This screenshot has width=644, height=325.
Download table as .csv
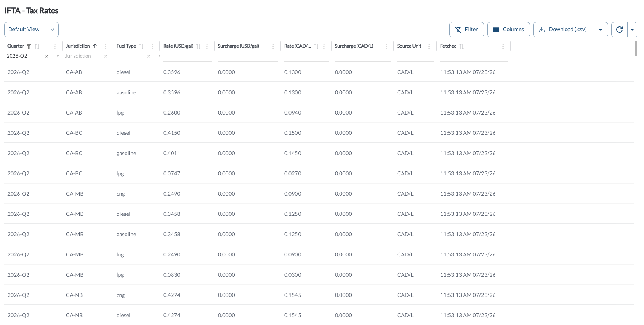(563, 30)
